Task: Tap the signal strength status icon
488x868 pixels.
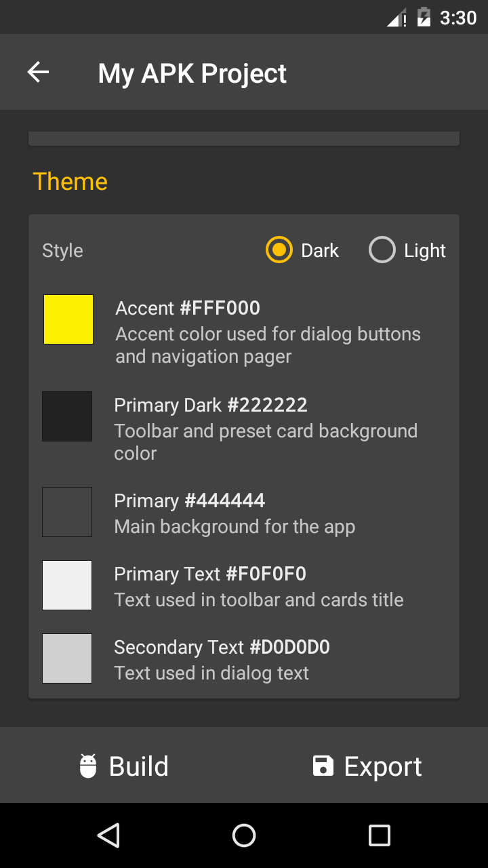Action: point(396,18)
